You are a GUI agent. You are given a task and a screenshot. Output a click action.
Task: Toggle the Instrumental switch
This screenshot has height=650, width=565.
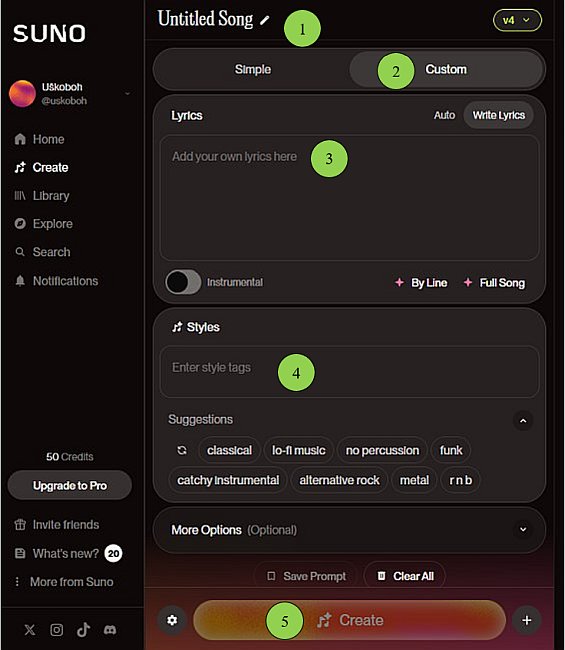tap(183, 282)
